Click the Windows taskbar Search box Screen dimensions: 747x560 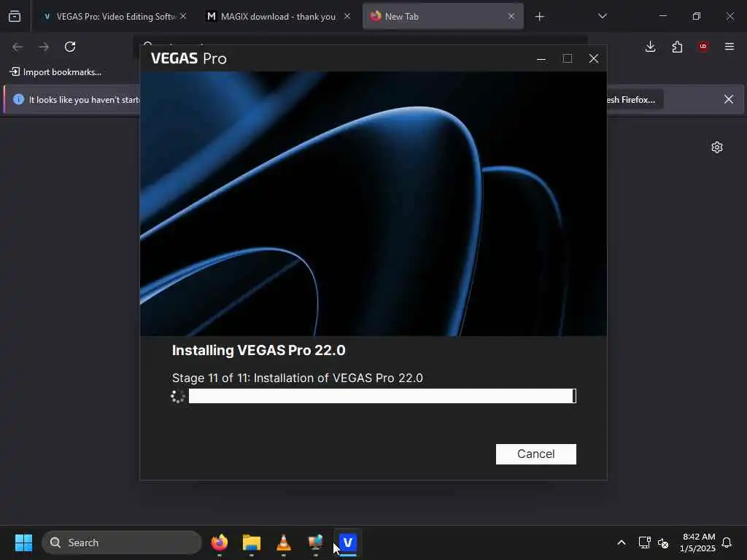(122, 542)
